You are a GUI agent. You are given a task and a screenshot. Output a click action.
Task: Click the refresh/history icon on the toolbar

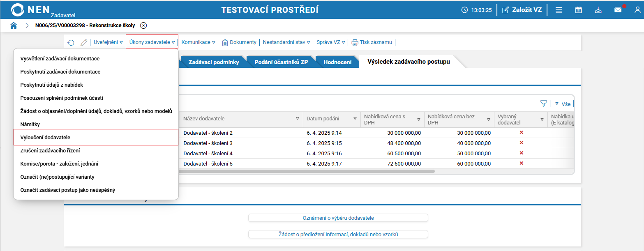(71, 42)
